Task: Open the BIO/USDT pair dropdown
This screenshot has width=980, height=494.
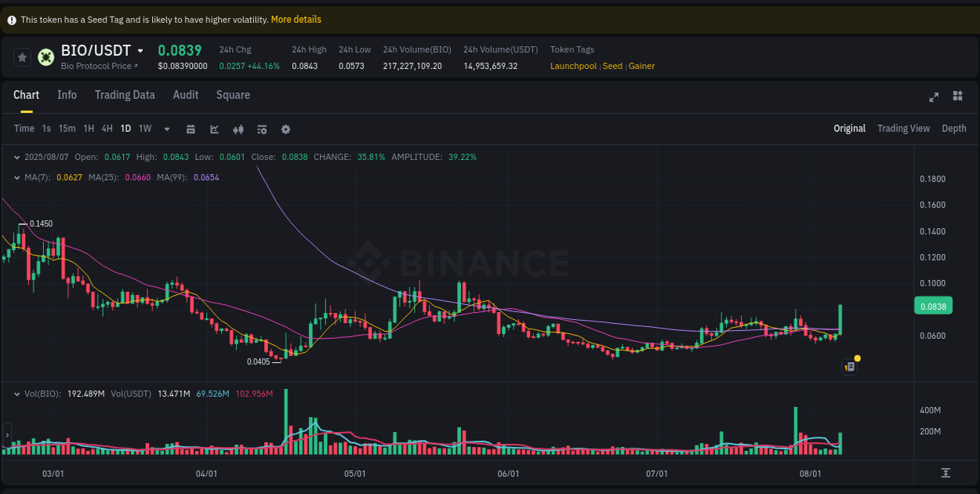Action: click(140, 49)
